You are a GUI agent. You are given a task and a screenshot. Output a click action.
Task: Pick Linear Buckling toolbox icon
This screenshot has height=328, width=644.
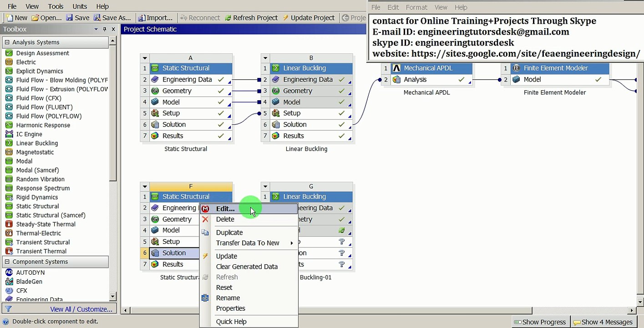[9, 143]
